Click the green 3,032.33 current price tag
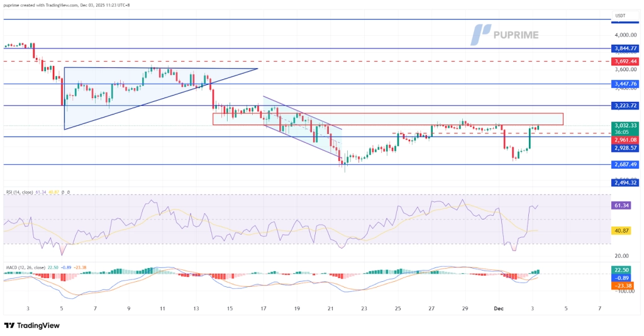644x336 pixels. pyautogui.click(x=626, y=125)
